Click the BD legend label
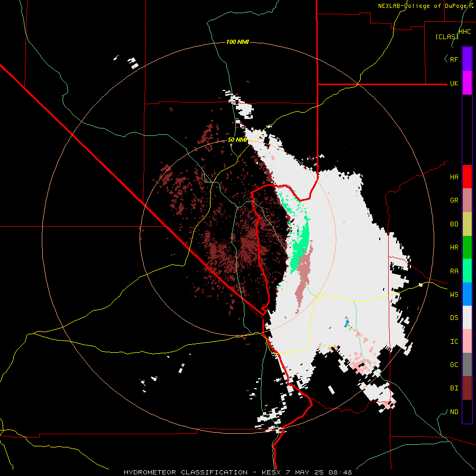 454,224
